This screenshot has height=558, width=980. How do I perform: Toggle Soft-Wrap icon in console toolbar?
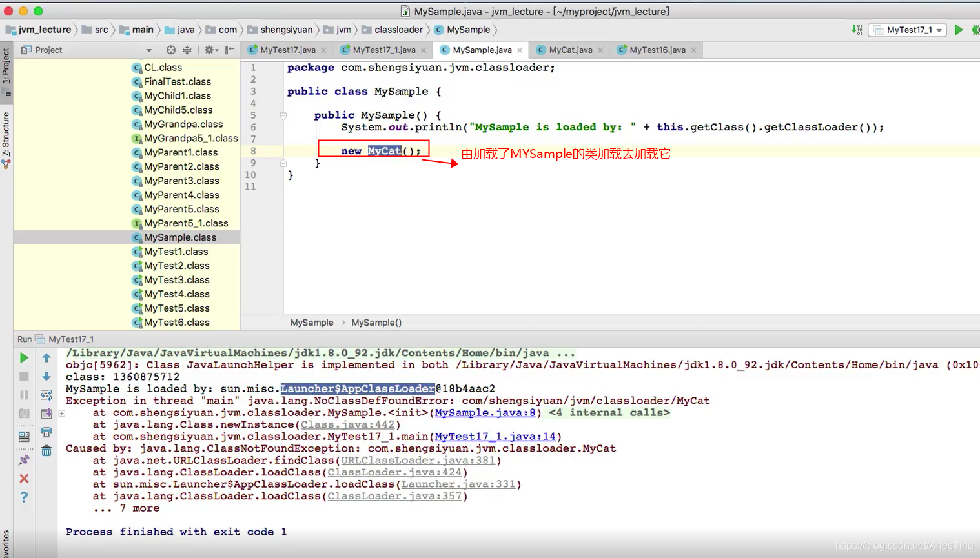46,395
